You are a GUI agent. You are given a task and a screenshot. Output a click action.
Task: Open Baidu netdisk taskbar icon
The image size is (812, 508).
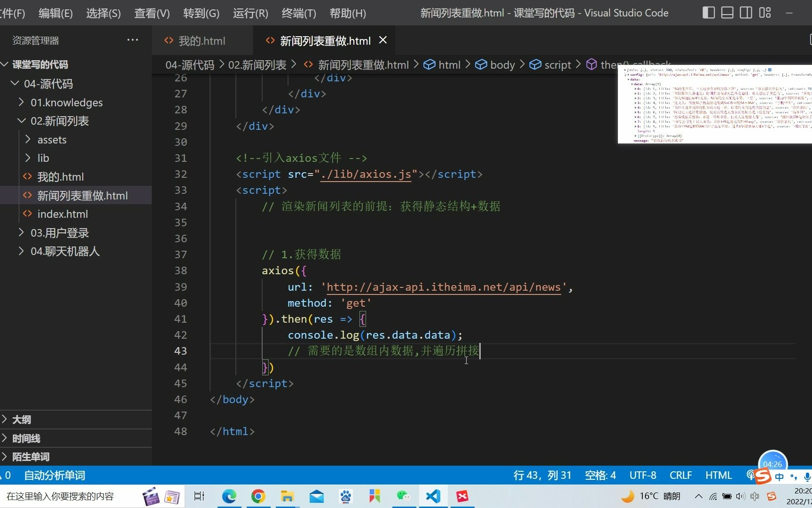pyautogui.click(x=346, y=496)
